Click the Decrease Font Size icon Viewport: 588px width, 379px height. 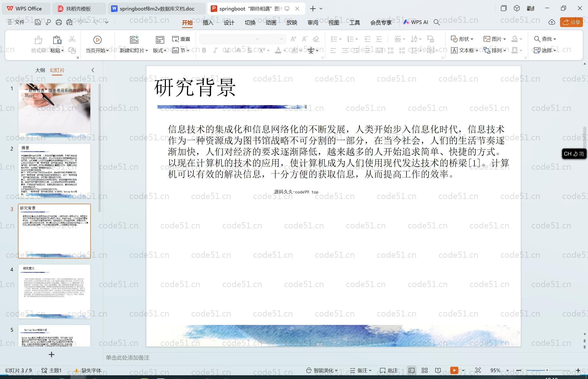click(305, 39)
